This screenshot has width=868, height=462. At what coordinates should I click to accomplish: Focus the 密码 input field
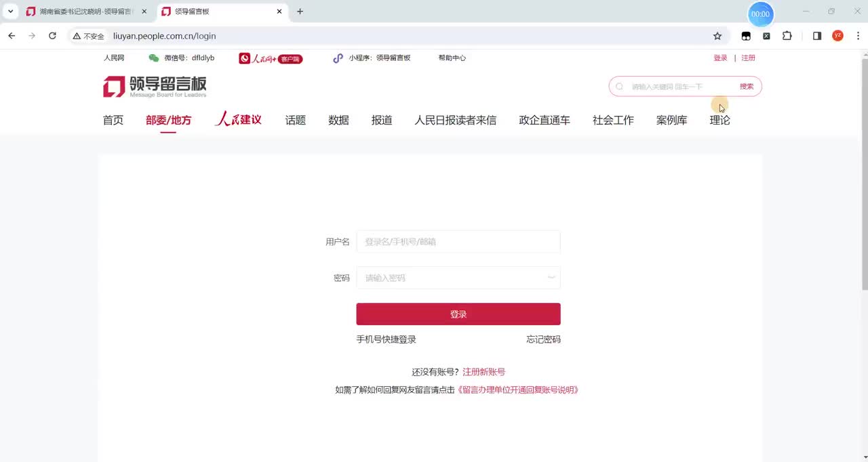pyautogui.click(x=458, y=278)
